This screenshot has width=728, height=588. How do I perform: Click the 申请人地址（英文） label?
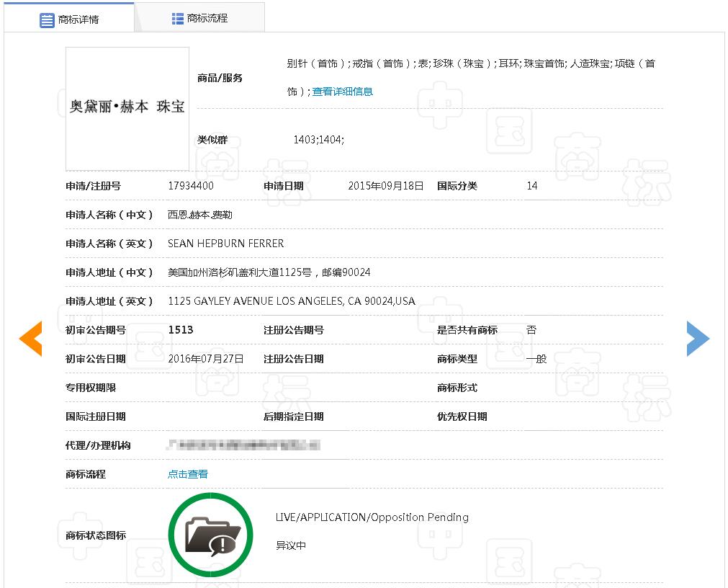click(x=109, y=301)
